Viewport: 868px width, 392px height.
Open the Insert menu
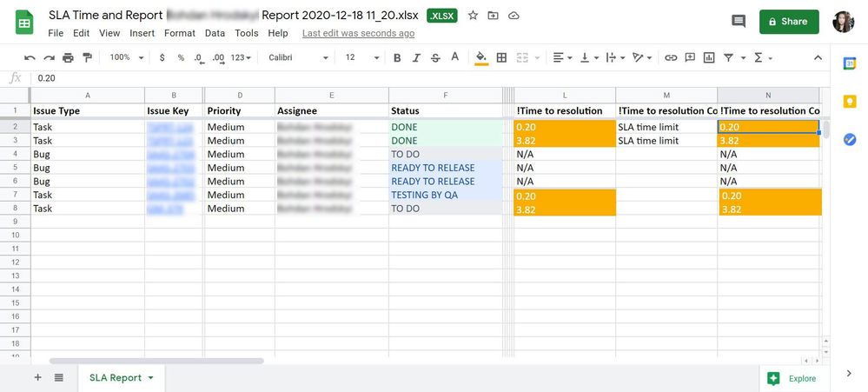click(x=142, y=33)
